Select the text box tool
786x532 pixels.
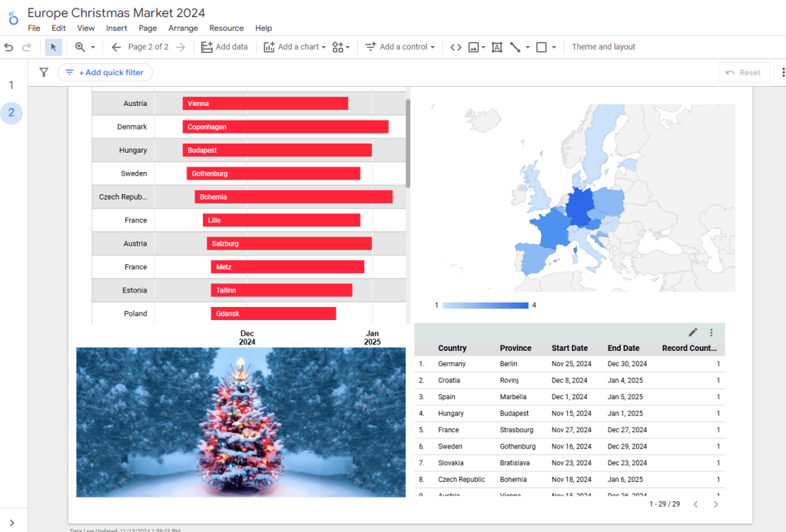496,47
